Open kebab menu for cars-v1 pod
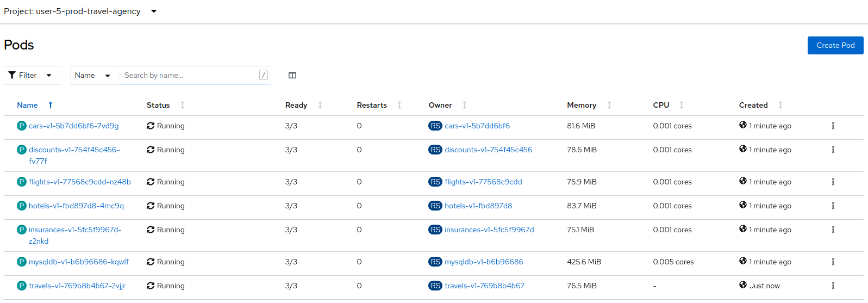This screenshot has width=868, height=303. 833,126
